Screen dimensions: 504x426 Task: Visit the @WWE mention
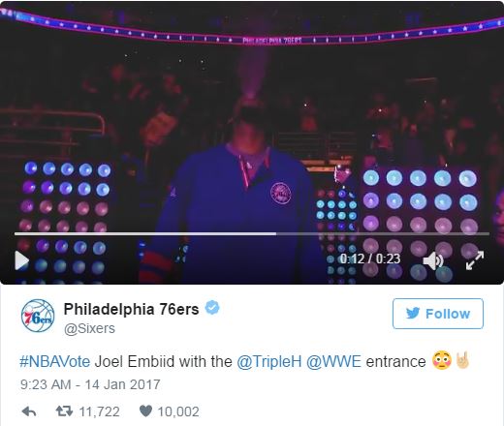tap(333, 361)
